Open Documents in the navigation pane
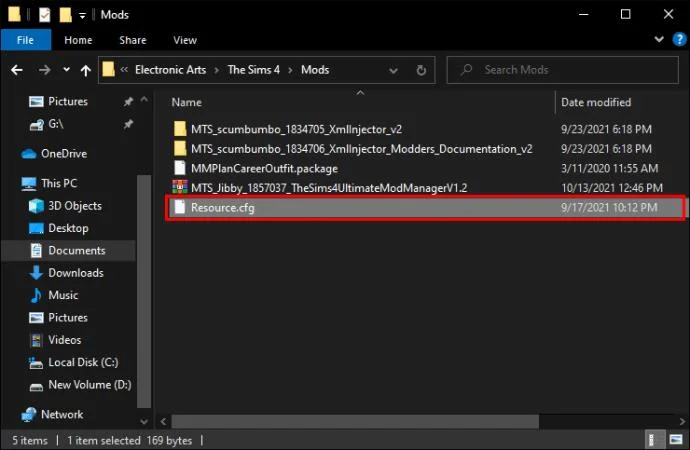The image size is (690, 450). point(77,250)
